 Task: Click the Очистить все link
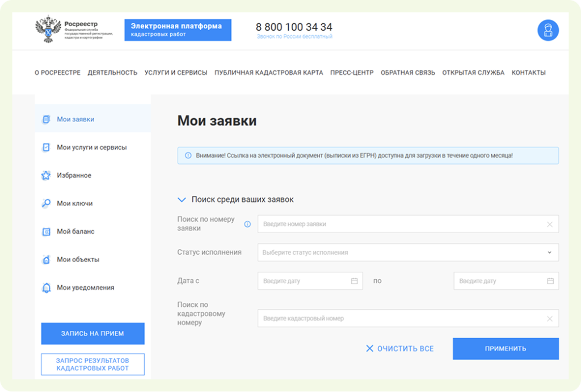[399, 349]
